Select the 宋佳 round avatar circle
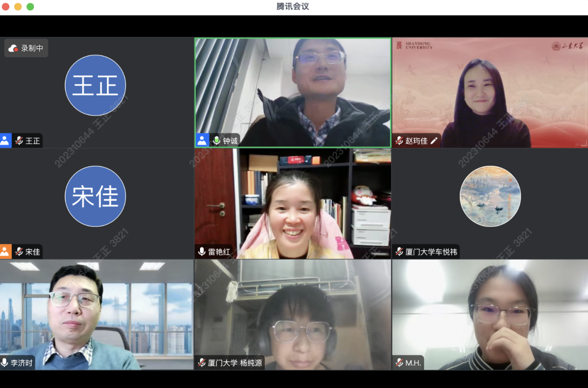The image size is (588, 388). 95,196
